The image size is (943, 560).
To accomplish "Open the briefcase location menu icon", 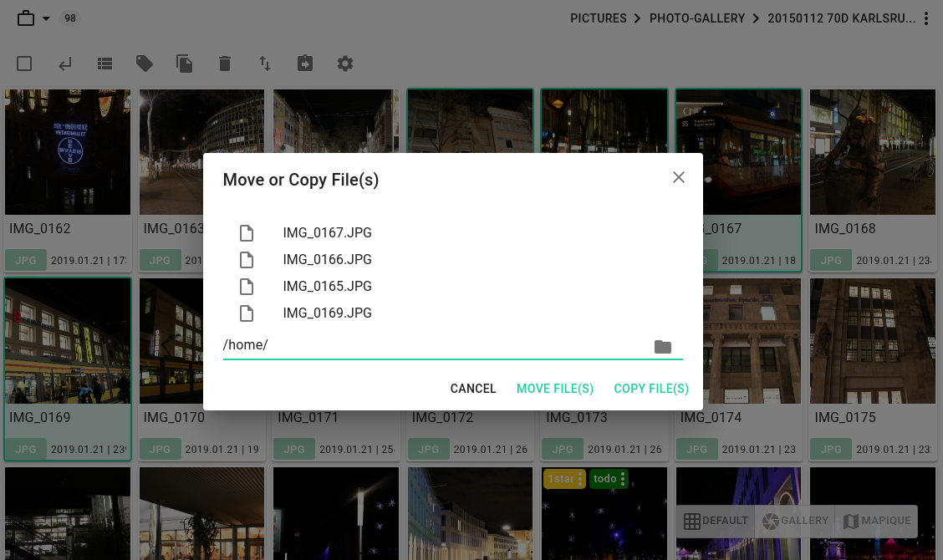I will tap(26, 18).
